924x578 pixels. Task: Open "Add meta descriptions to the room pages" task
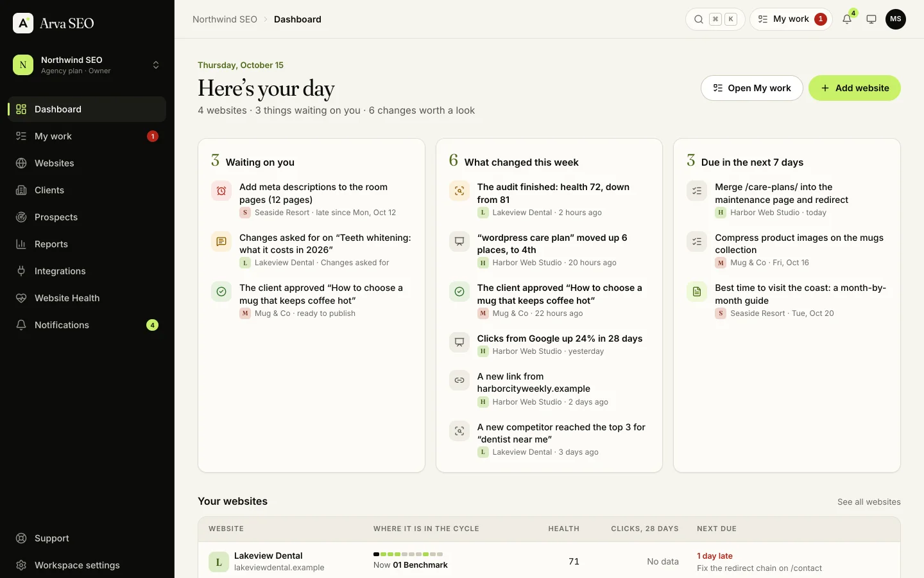pyautogui.click(x=313, y=193)
